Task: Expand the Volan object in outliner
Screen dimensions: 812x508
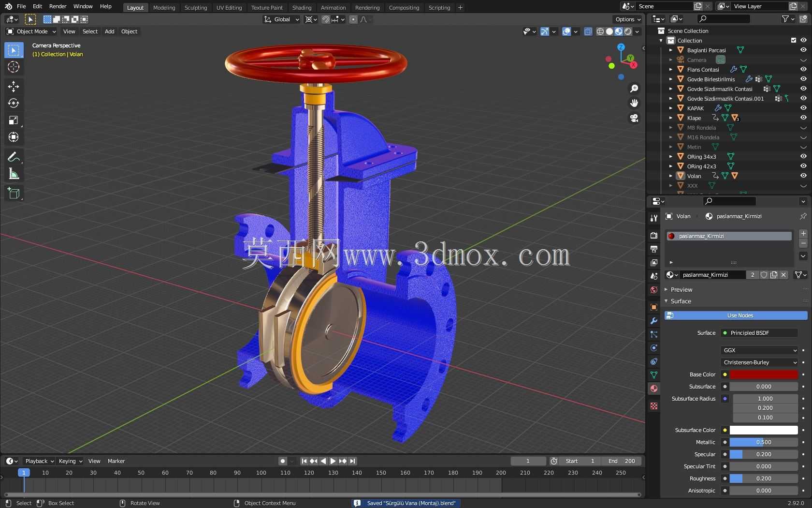Action: pos(670,176)
